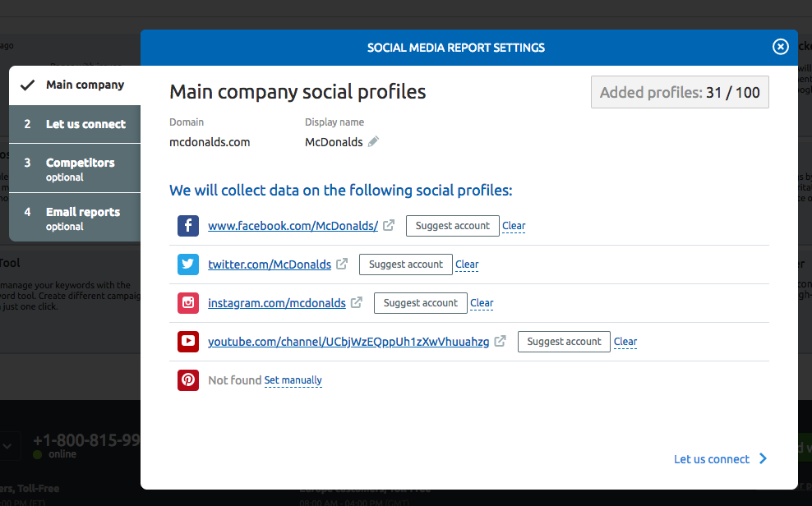Click the Not found text in Pinterest row
Screen dimensions: 812x506
click(x=234, y=380)
